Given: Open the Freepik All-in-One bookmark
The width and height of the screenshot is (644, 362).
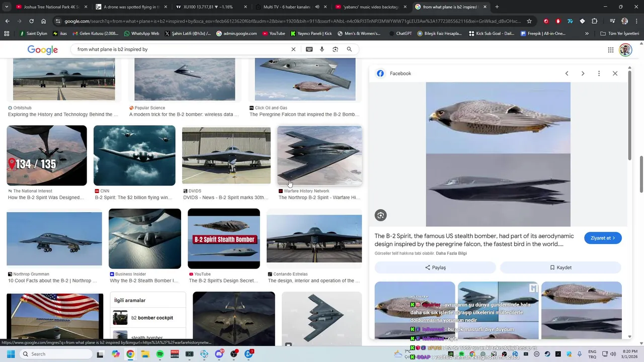Looking at the screenshot, I should [x=543, y=34].
